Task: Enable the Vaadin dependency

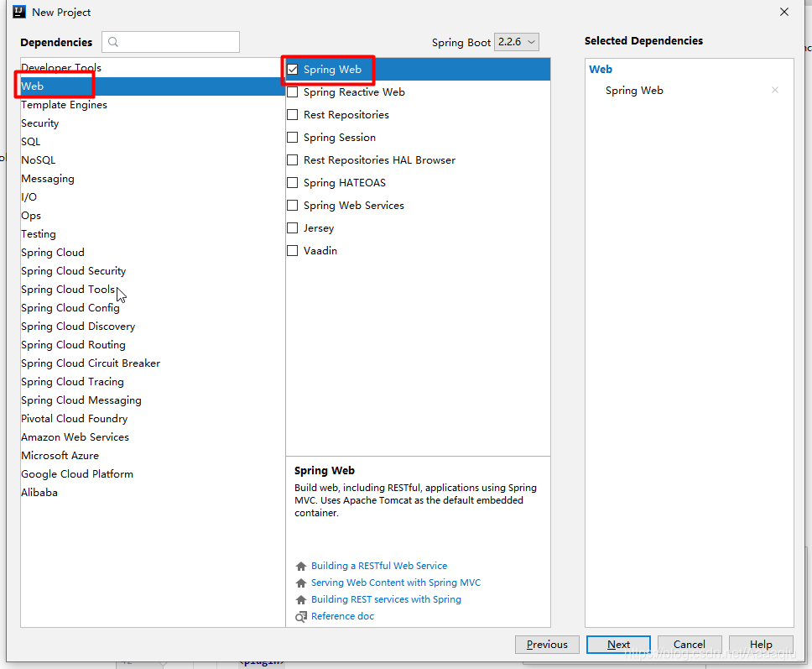Action: 293,251
